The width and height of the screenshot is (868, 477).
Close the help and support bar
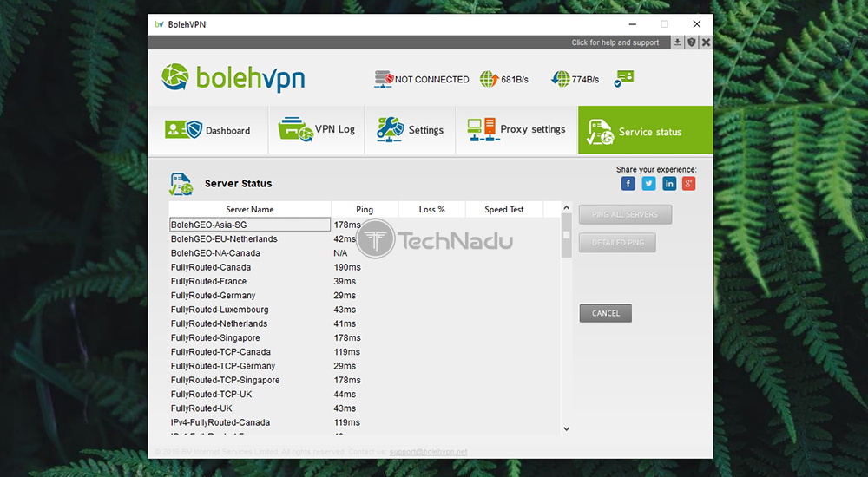tap(706, 42)
